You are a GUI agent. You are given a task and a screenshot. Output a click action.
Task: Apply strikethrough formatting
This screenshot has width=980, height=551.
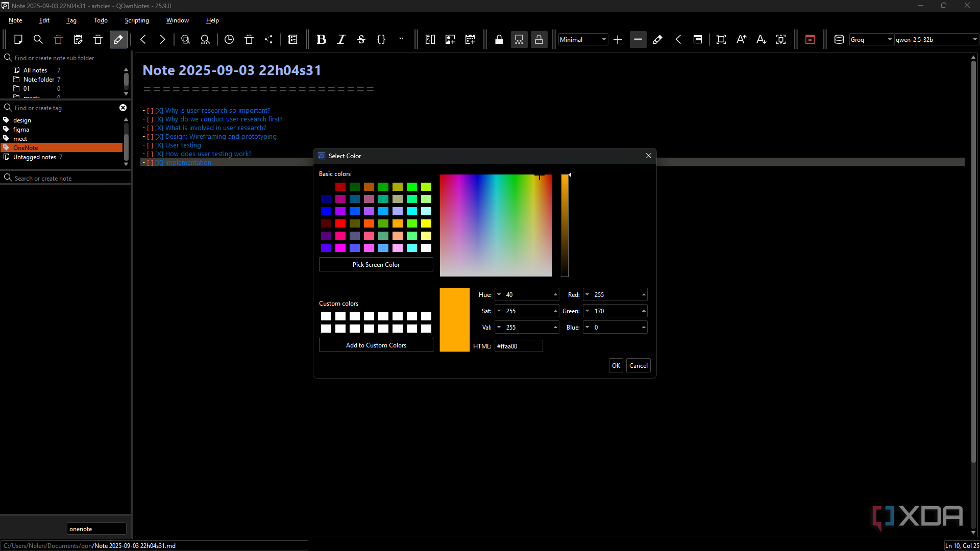(361, 39)
